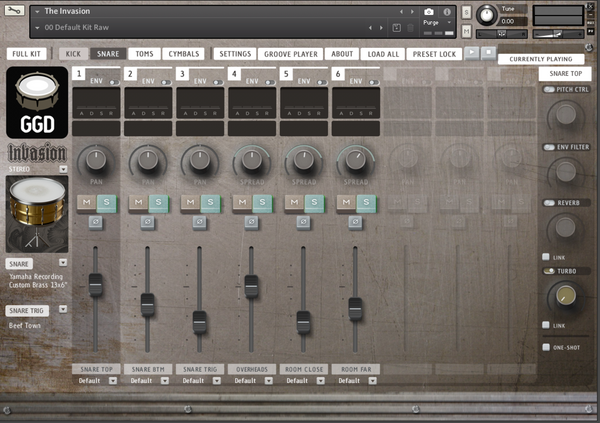Click the Turbo amount knob
This screenshot has height=423, width=600.
(x=566, y=296)
